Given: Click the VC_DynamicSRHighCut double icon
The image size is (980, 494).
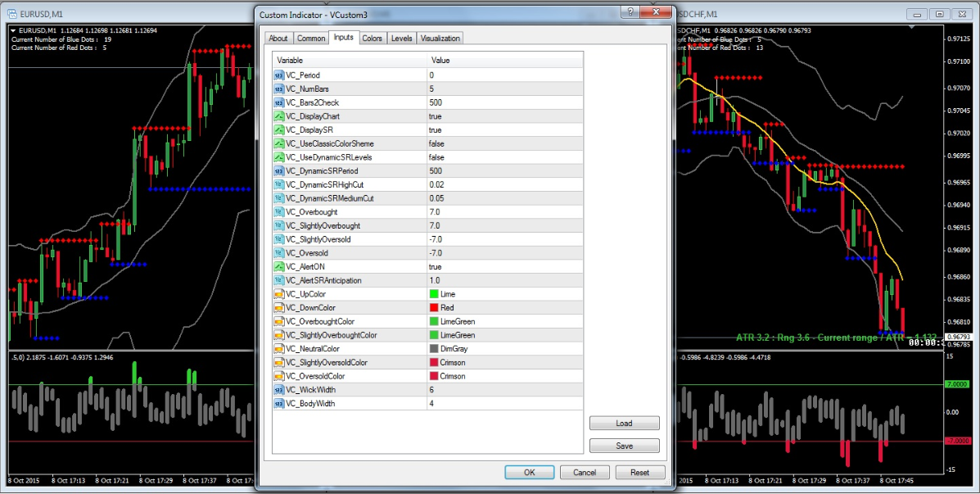Looking at the screenshot, I should (x=278, y=184).
